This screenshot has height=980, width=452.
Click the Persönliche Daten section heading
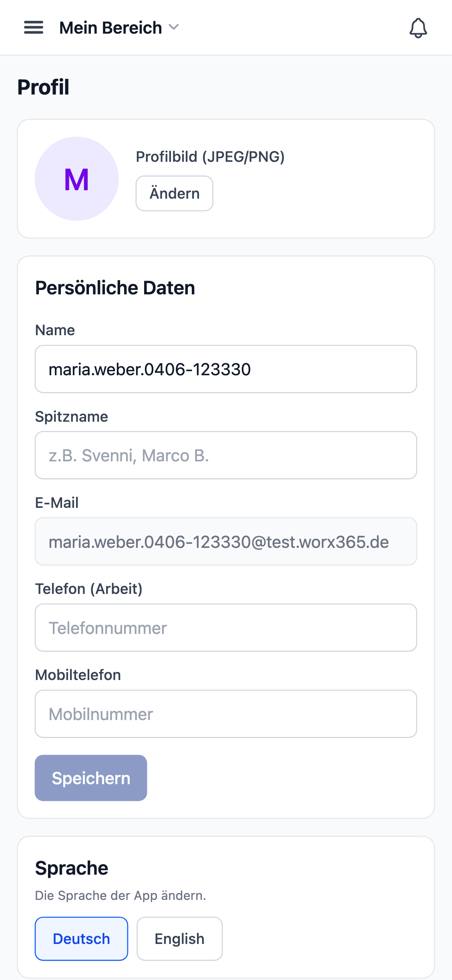[x=115, y=288]
